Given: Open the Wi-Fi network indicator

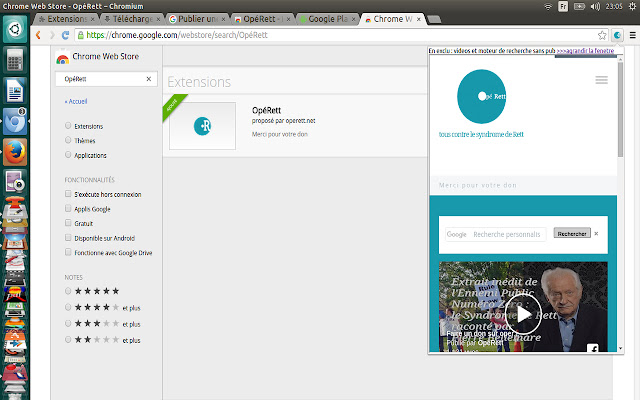Looking at the screenshot, I should click(x=548, y=7).
